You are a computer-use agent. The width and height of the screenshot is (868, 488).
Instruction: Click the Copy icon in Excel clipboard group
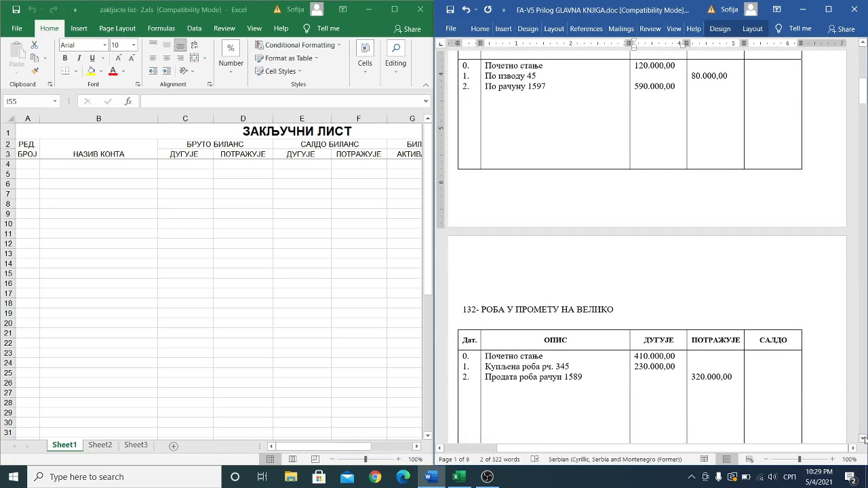[x=35, y=58]
